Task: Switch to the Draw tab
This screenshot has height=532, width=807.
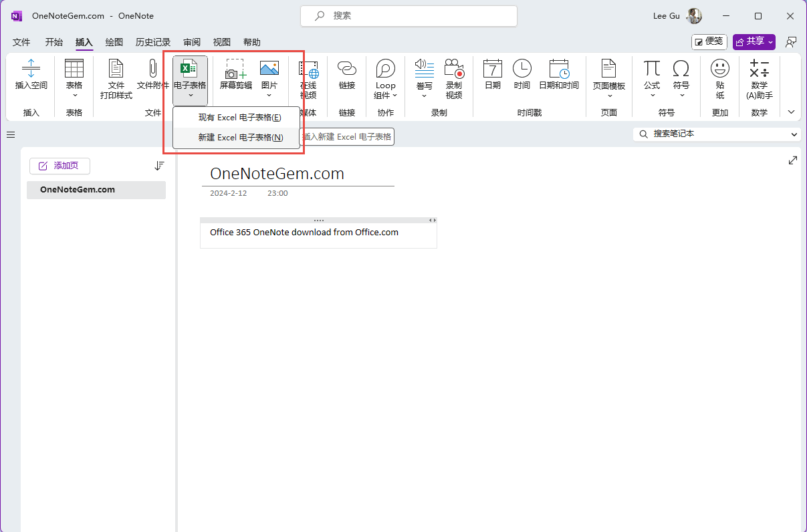Action: click(x=114, y=42)
